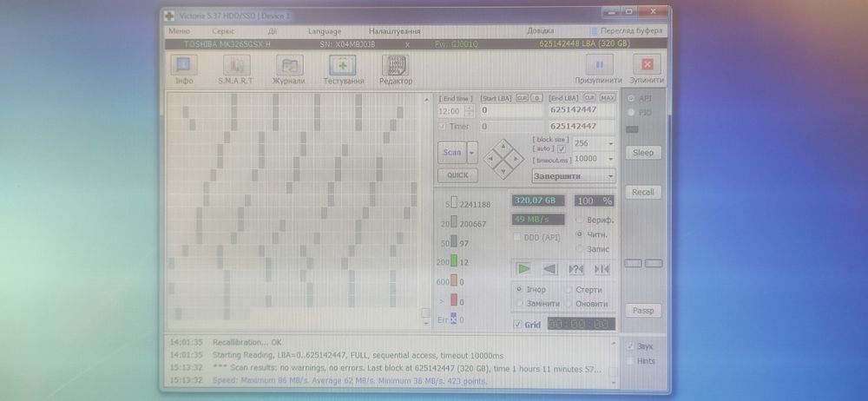Click the Start LBA input field
The image size is (868, 401).
511,110
